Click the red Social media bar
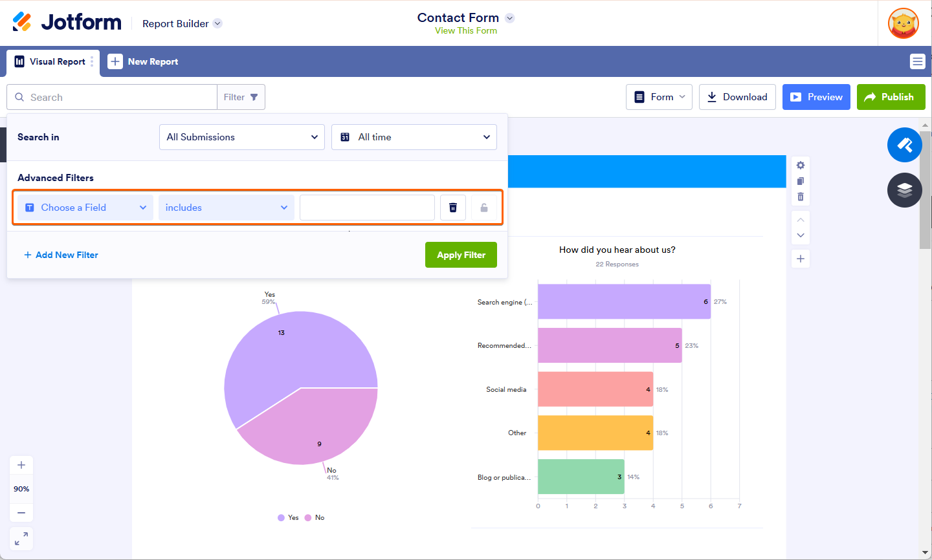Image resolution: width=932 pixels, height=560 pixels. click(x=595, y=389)
